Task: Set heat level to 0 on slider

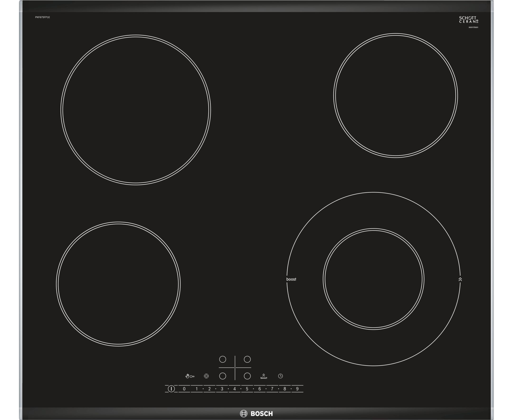Action: 184,389
